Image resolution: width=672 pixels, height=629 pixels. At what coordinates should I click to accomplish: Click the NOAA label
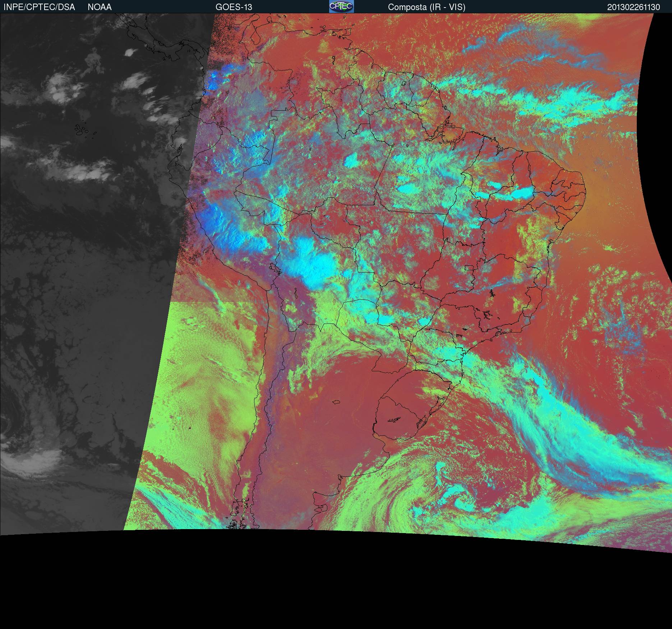point(100,7)
